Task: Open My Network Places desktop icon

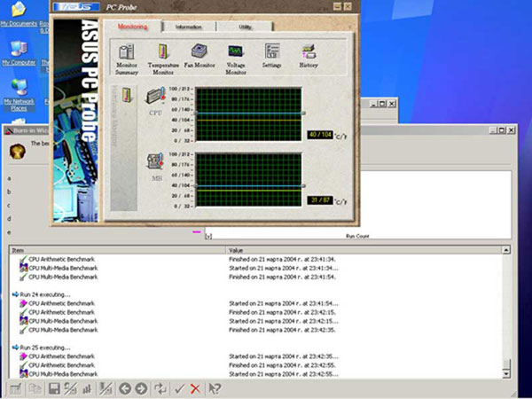Action: coord(19,96)
